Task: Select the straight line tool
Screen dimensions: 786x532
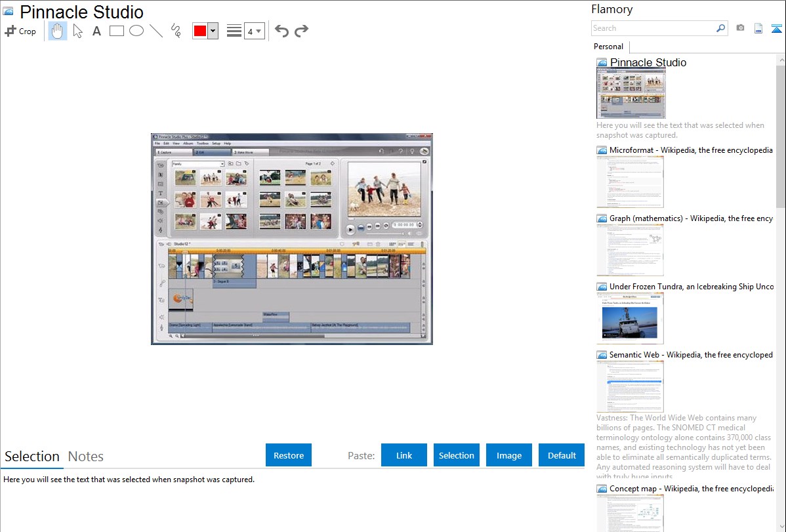Action: (155, 31)
